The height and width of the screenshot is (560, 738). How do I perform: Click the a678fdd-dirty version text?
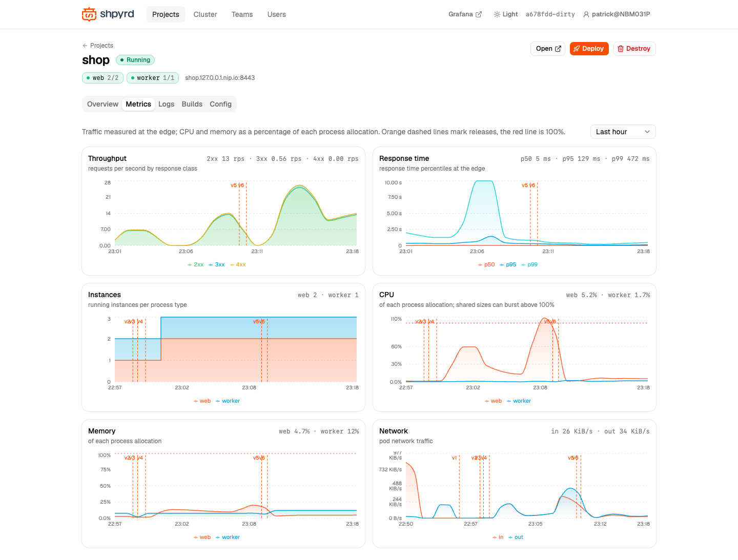(x=550, y=14)
